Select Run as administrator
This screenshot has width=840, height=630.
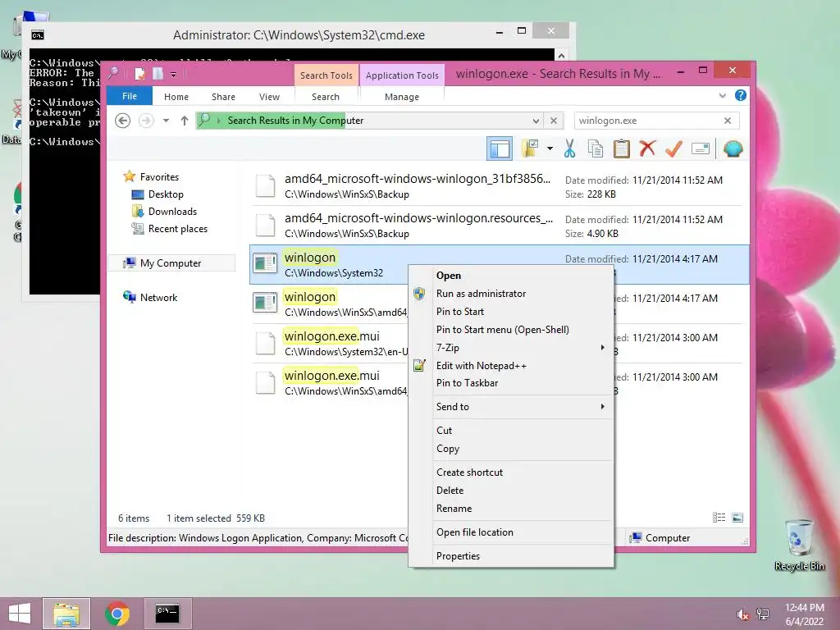coord(512,294)
